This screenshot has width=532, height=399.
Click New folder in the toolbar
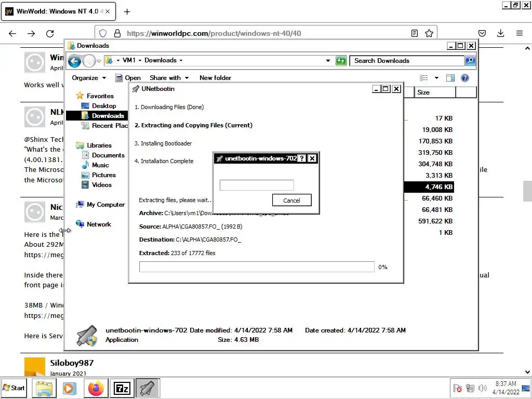click(215, 78)
